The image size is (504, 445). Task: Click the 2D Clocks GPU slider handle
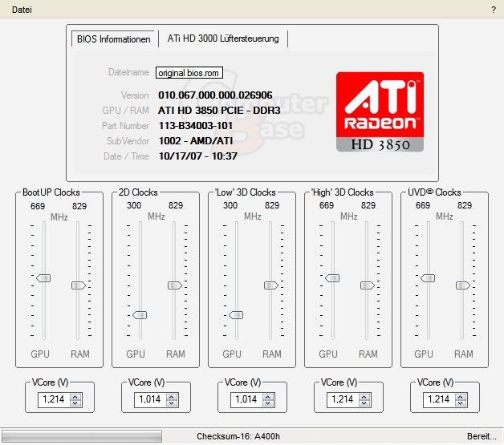point(140,315)
